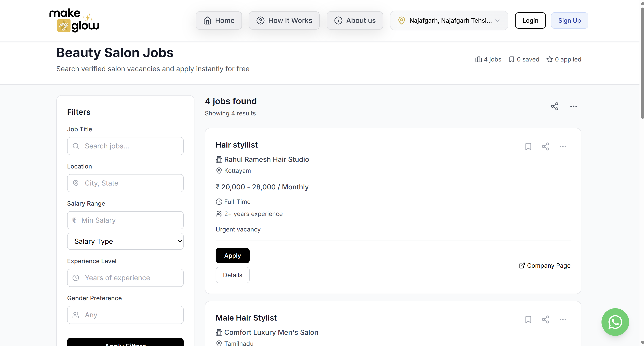Viewport: 644px width, 346px height.
Task: Click the Sign Up button
Action: (x=570, y=20)
